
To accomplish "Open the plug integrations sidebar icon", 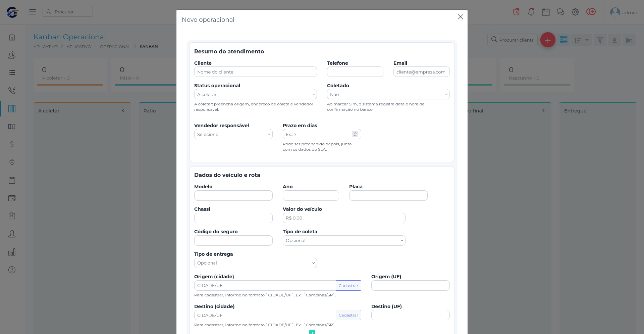I will (12, 162).
